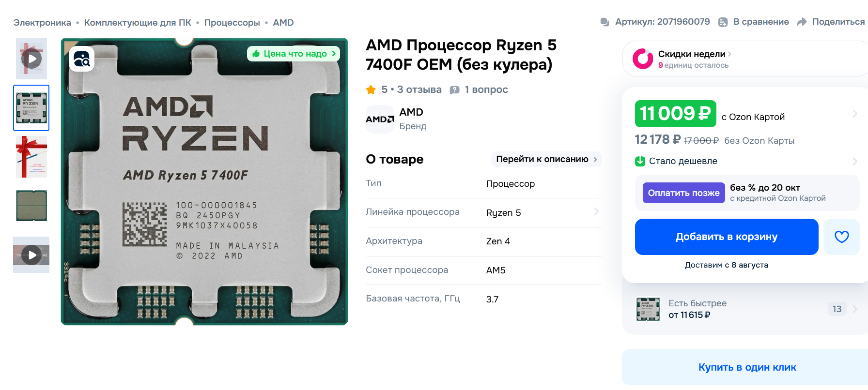Screen dimensions: 868x390
Task: Open 'Процессоры' breadcrumb category
Action: tap(232, 23)
